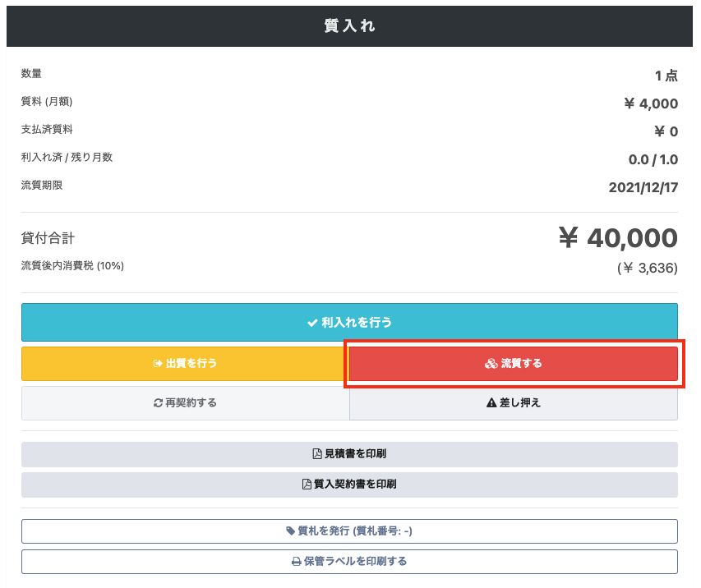Click the 流質期限 label
Screen dimensions: 701x588
42,186
